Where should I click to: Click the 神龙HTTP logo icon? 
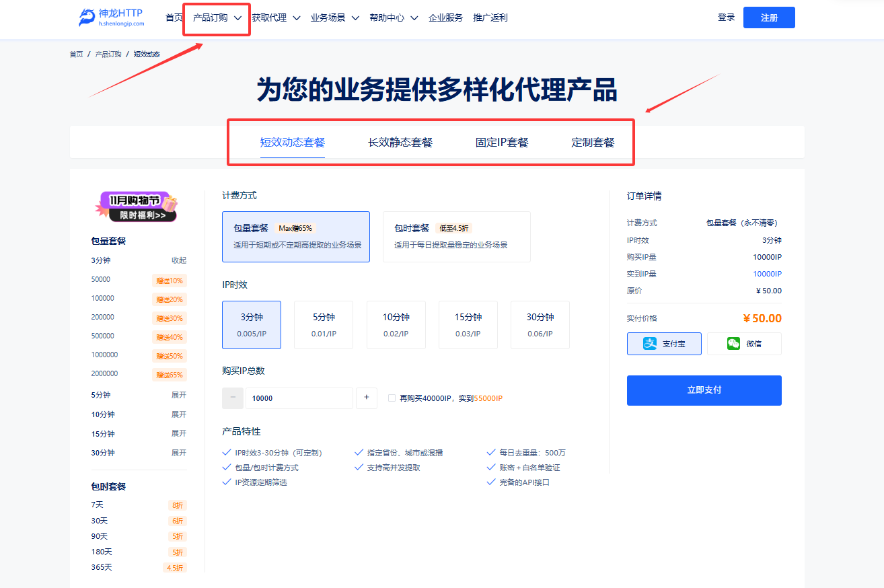coord(87,17)
